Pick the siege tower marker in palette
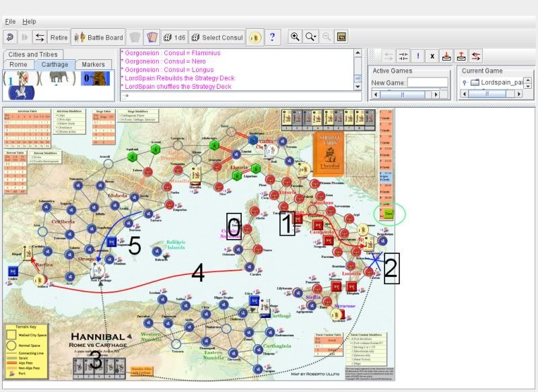538x392 pixels. click(96, 78)
